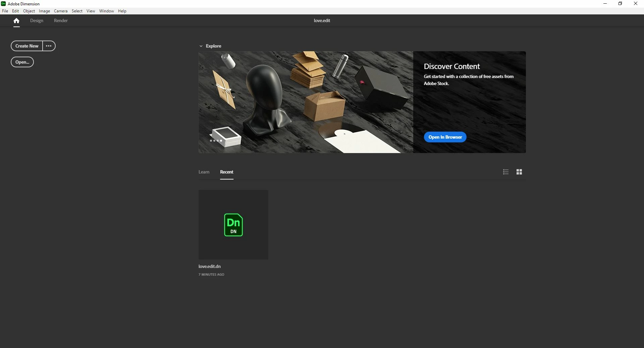
Task: Open the View menu
Action: 91,11
